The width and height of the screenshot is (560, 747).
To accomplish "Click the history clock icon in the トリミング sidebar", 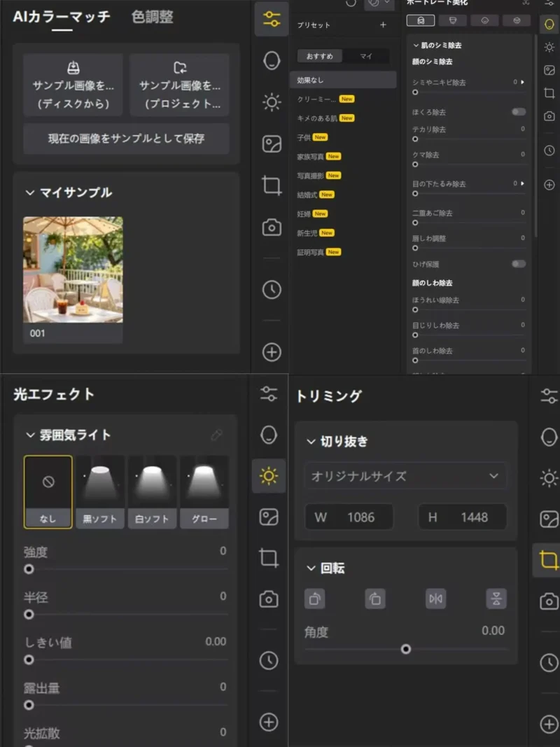I will 549,663.
